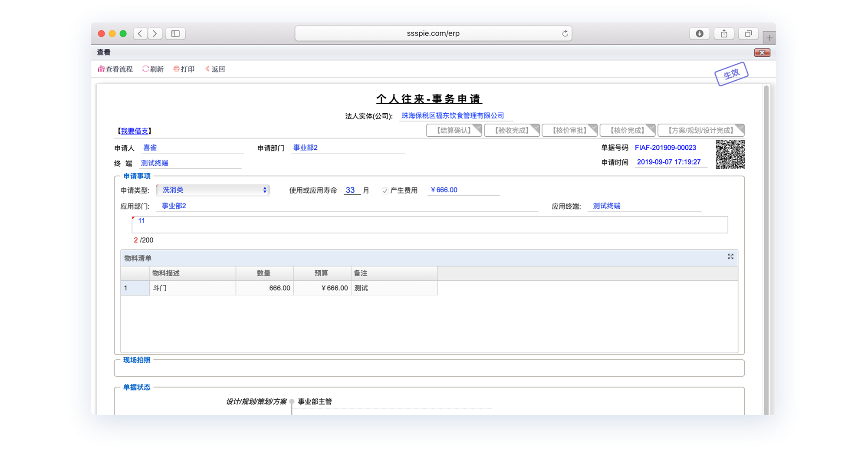Click the 物料清单 panel title
The width and height of the screenshot is (868, 450).
coord(138,259)
